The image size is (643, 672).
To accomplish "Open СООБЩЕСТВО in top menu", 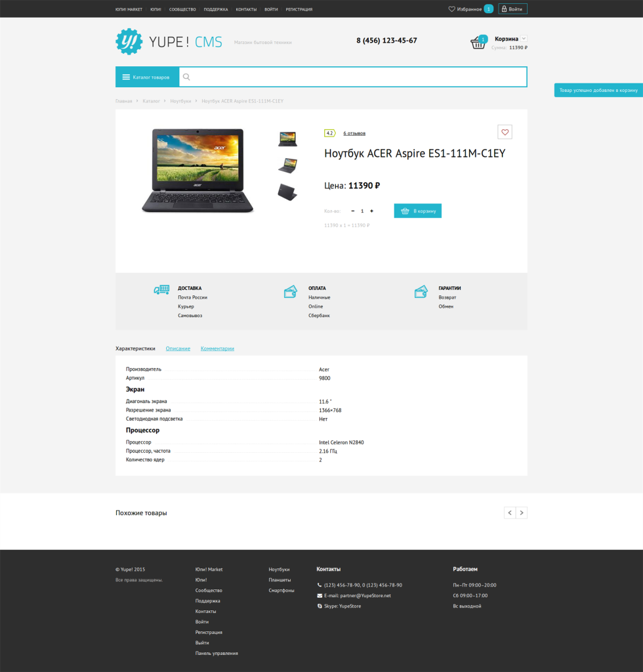I will point(182,9).
